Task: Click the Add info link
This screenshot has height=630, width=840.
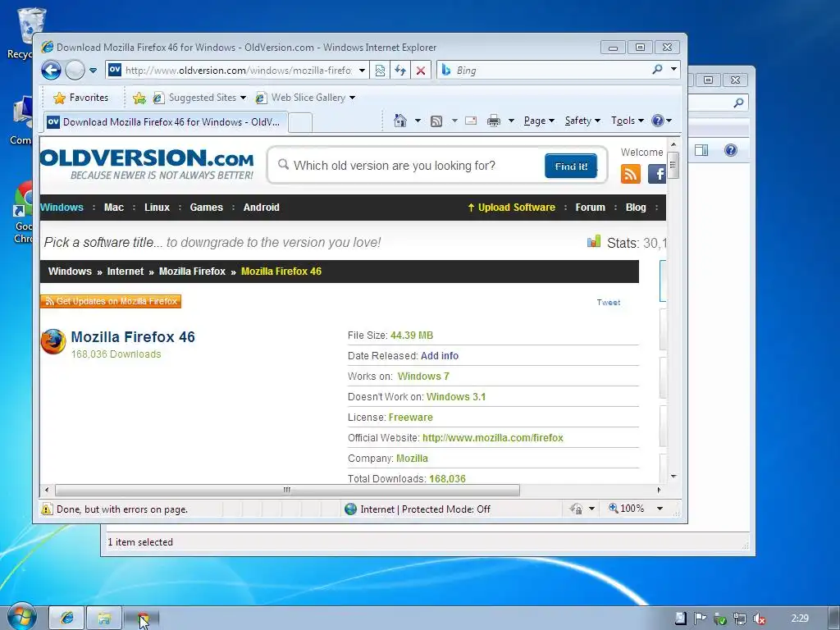Action: 440,356
